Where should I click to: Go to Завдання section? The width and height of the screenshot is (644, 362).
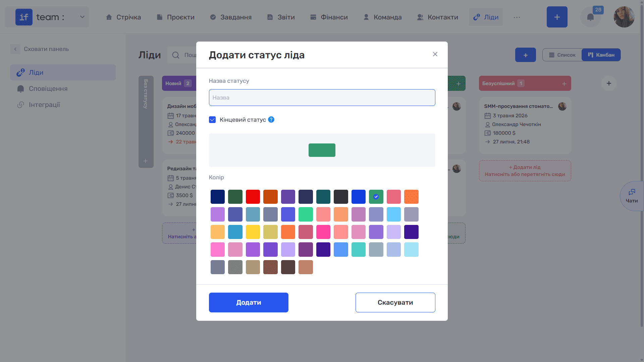(x=230, y=17)
